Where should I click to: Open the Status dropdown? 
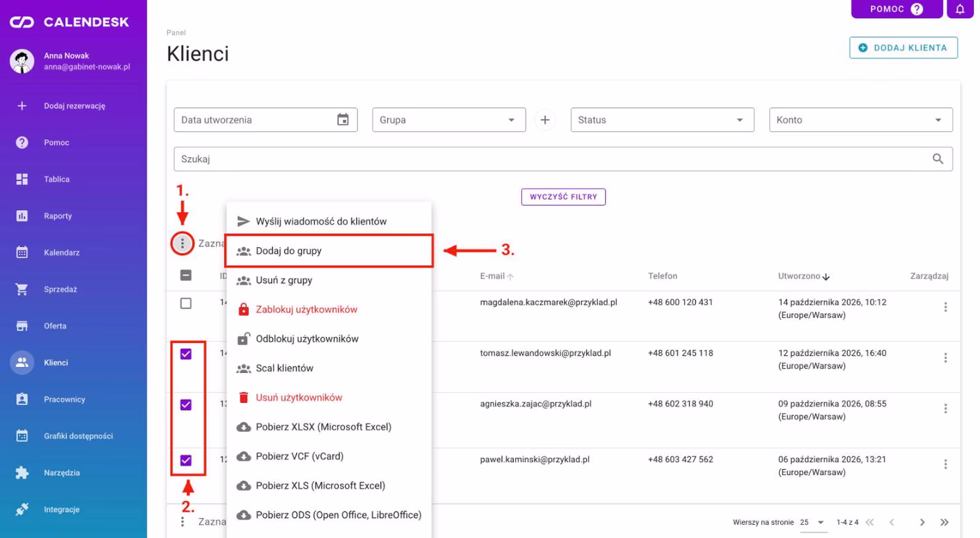pos(662,120)
